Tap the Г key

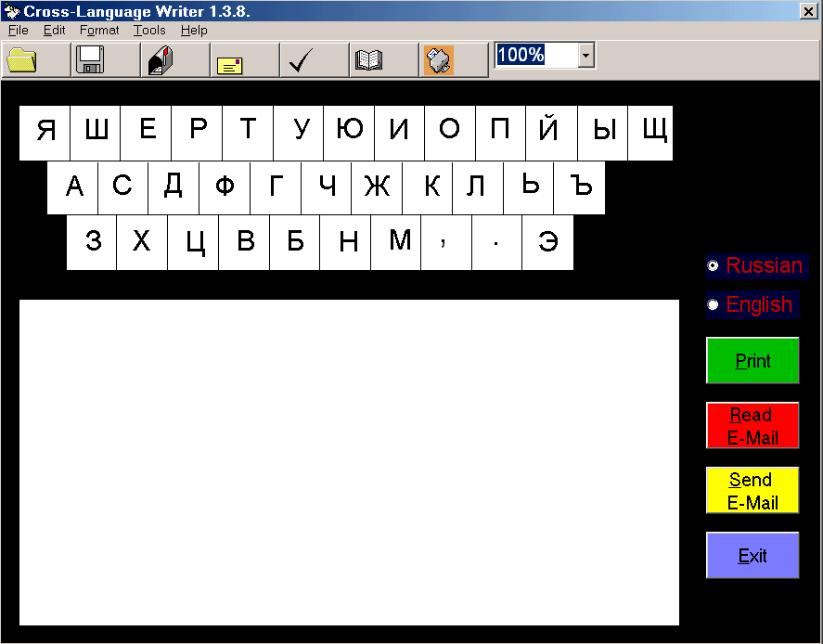[276, 187]
